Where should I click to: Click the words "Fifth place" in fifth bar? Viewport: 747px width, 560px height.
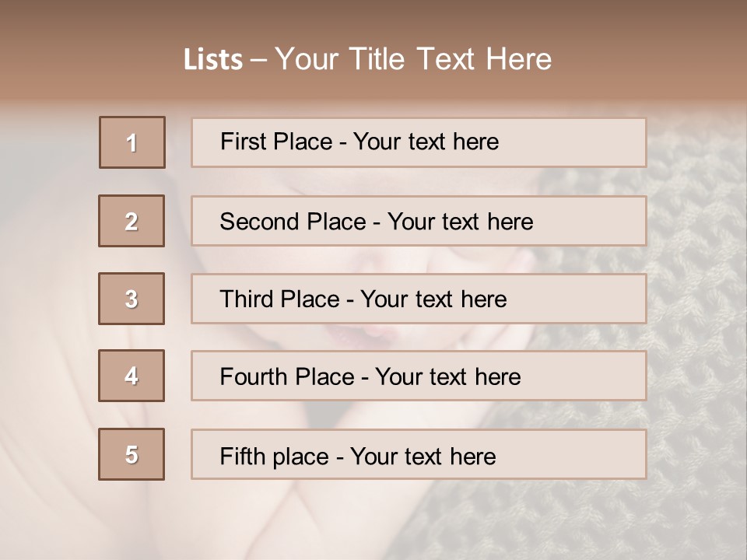click(274, 456)
